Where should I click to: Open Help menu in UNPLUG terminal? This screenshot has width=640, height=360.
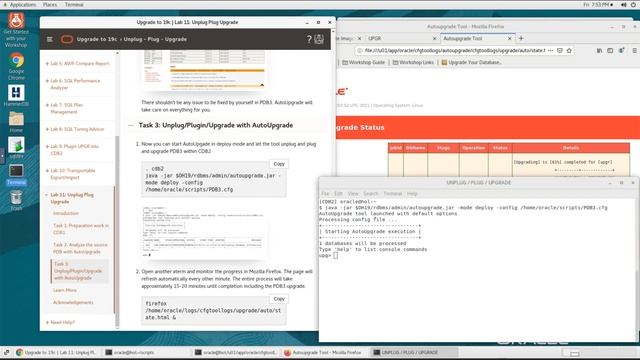[x=412, y=193]
